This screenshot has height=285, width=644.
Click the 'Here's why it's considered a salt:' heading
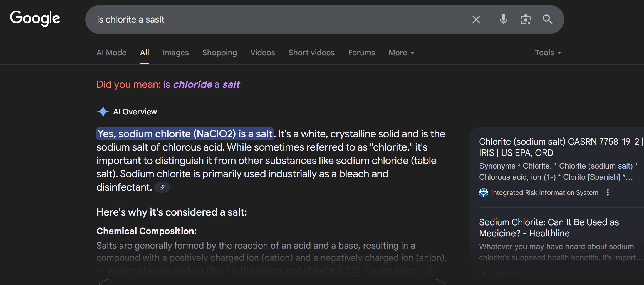(x=172, y=212)
